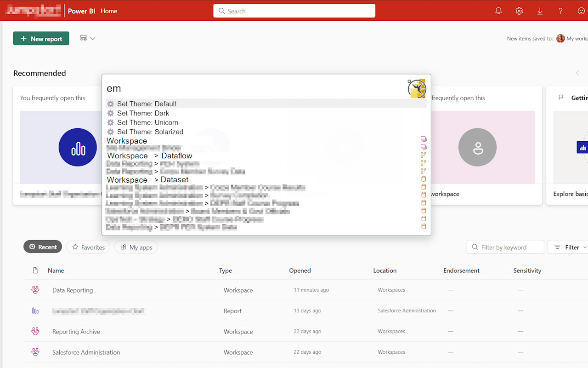Click the Search box in the top bar
Screen dimensions: 588x368
[294, 11]
